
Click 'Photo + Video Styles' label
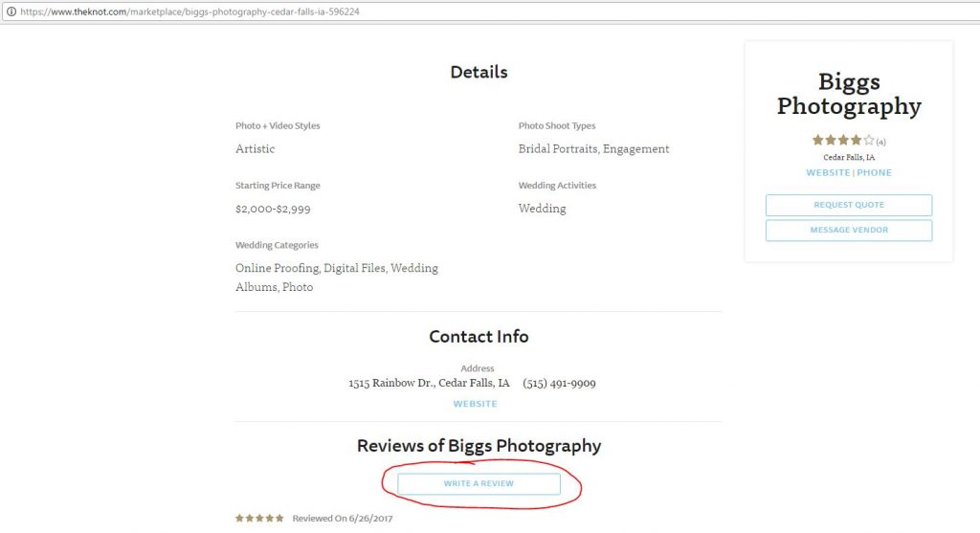click(278, 125)
